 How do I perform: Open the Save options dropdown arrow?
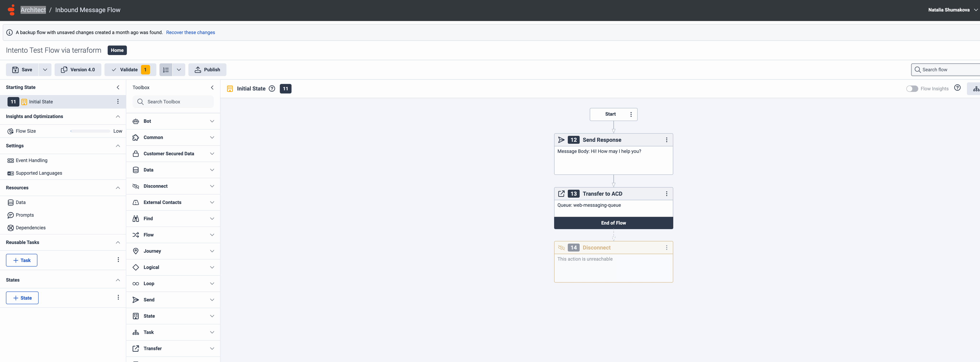tap(45, 70)
